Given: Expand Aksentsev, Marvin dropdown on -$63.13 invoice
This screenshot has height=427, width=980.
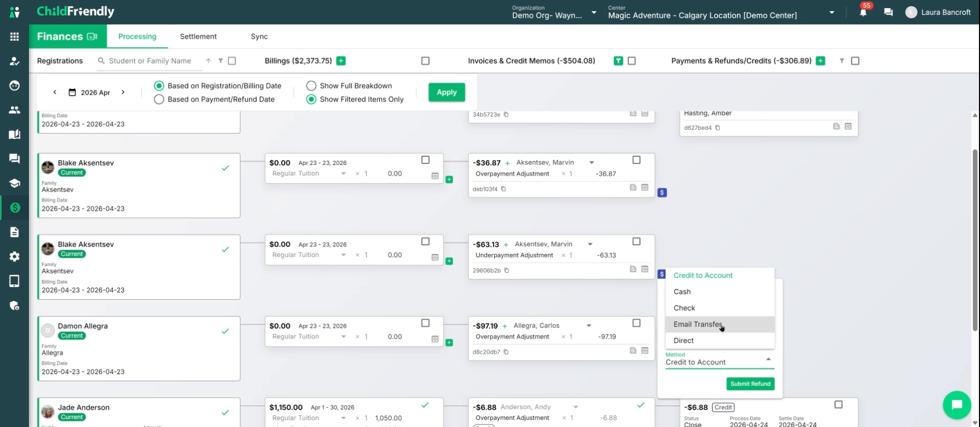Looking at the screenshot, I should (590, 244).
